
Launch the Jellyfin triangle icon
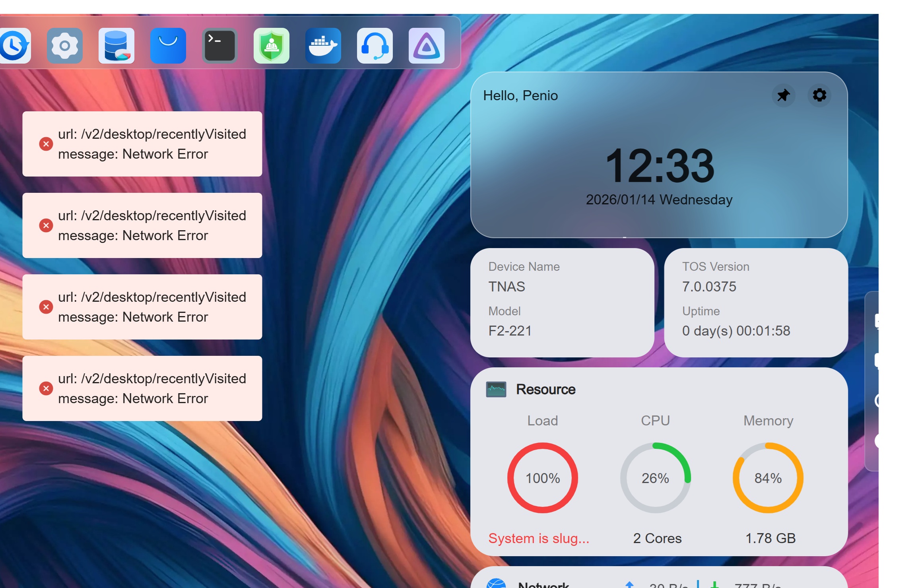click(427, 46)
